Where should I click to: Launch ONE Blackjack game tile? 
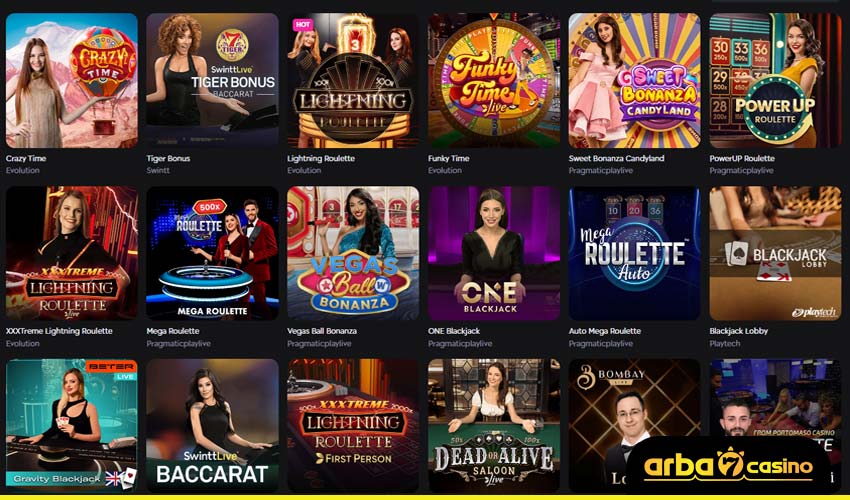[x=494, y=253]
